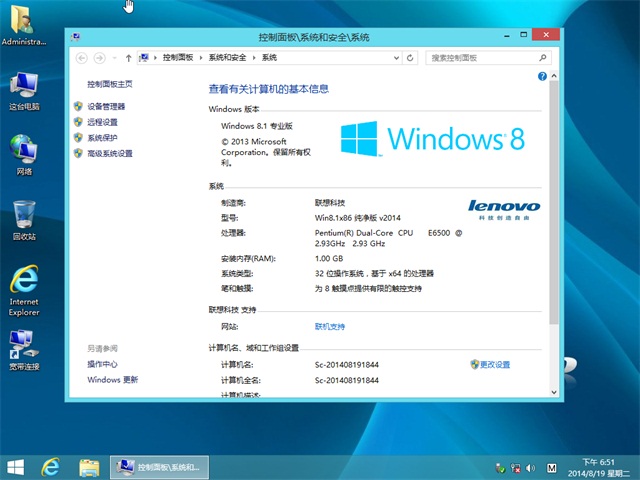This screenshot has width=640, height=480.
Task: Click the computer icon in the address bar
Action: 144,58
